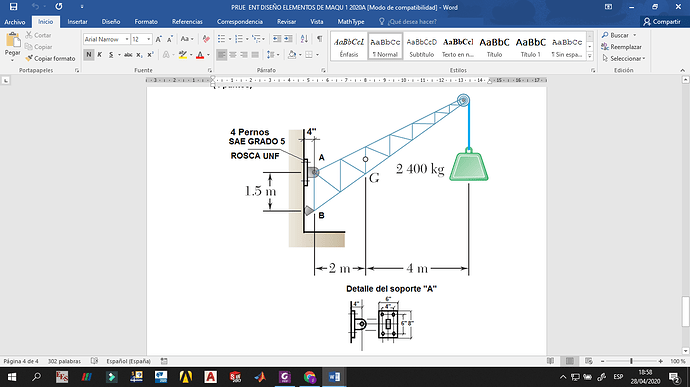Viewport: 690px width, 387px height.
Task: Increase font size with A-up icon
Action: pos(158,39)
